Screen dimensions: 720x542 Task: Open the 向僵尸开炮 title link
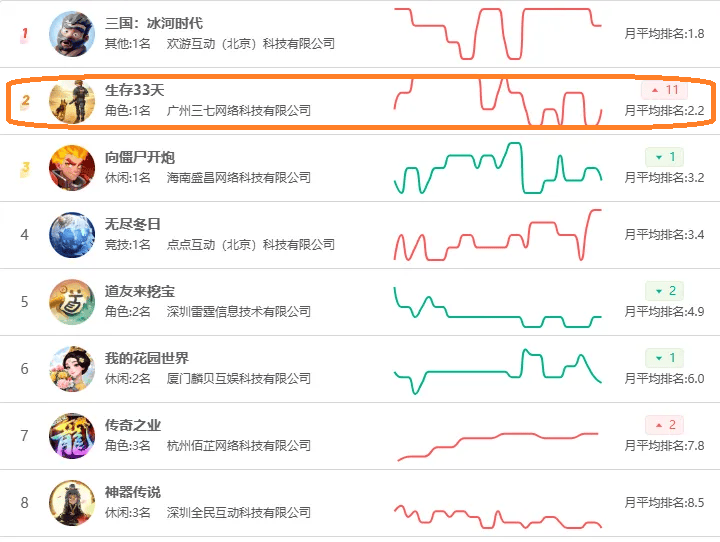pos(140,157)
